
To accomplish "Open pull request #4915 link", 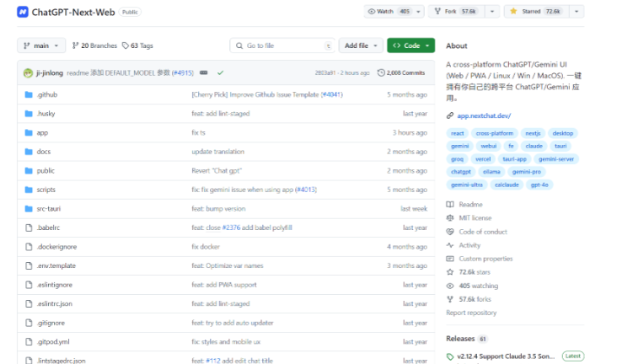I will 183,73.
